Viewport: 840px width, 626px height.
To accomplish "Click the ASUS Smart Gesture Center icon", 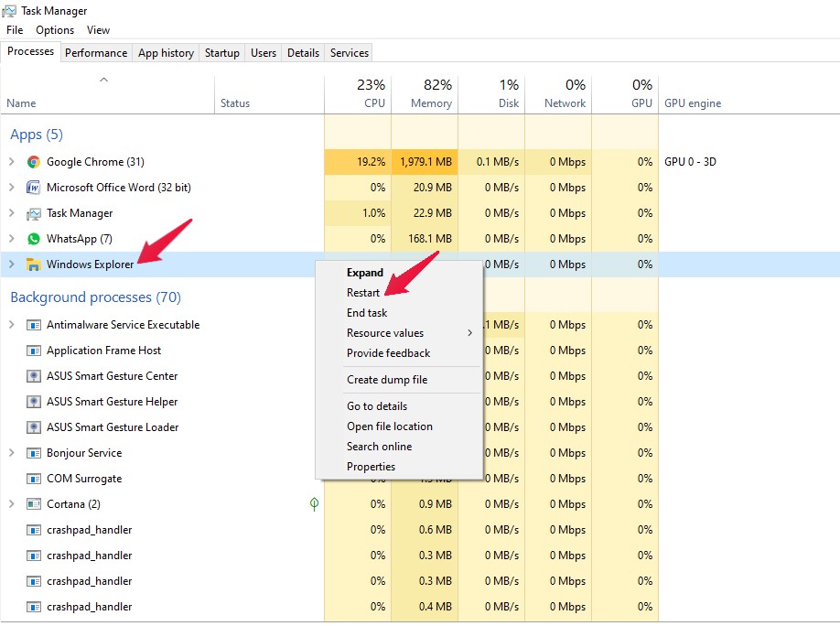I will point(34,376).
